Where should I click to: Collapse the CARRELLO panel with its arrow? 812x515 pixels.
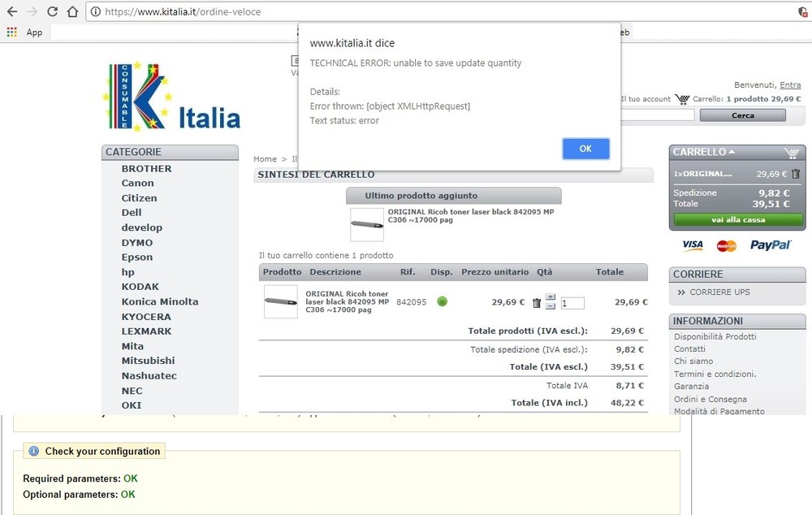[730, 151]
